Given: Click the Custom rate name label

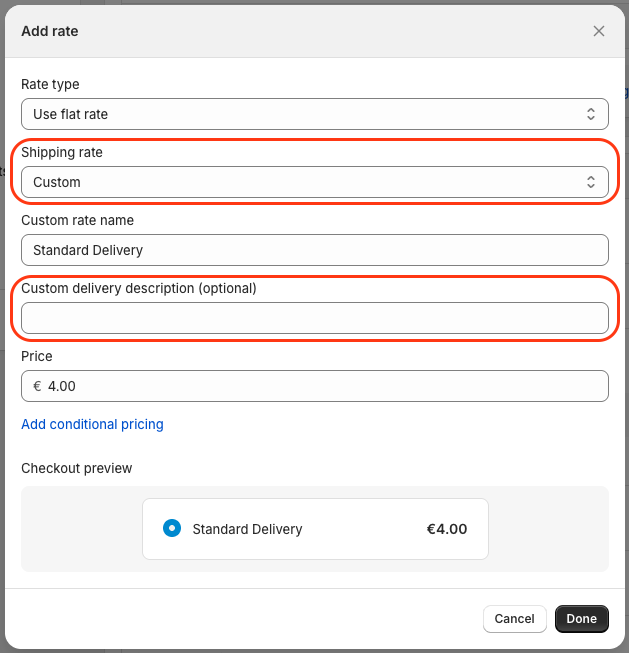Looking at the screenshot, I should click(77, 220).
